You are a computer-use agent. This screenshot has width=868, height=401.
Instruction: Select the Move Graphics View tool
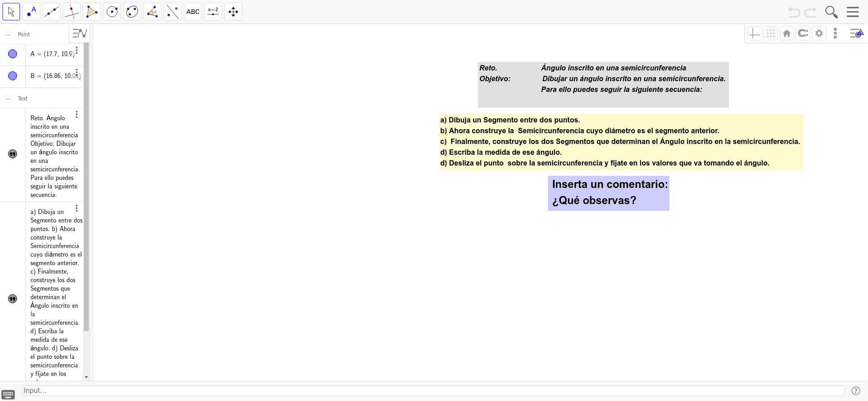(x=233, y=12)
